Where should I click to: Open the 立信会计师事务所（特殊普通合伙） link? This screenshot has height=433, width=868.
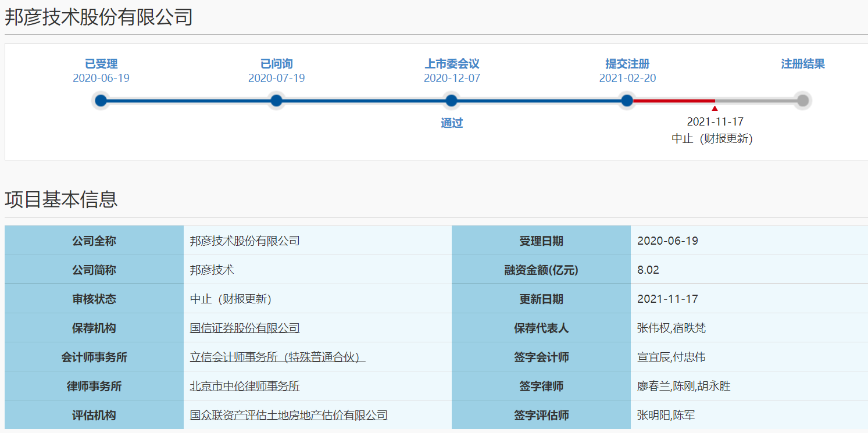[x=277, y=357]
